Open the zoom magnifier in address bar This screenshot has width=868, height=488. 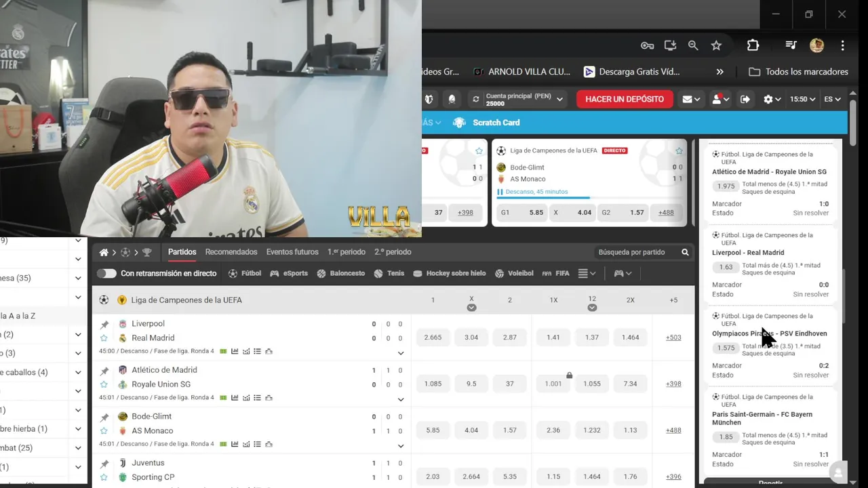coord(693,45)
